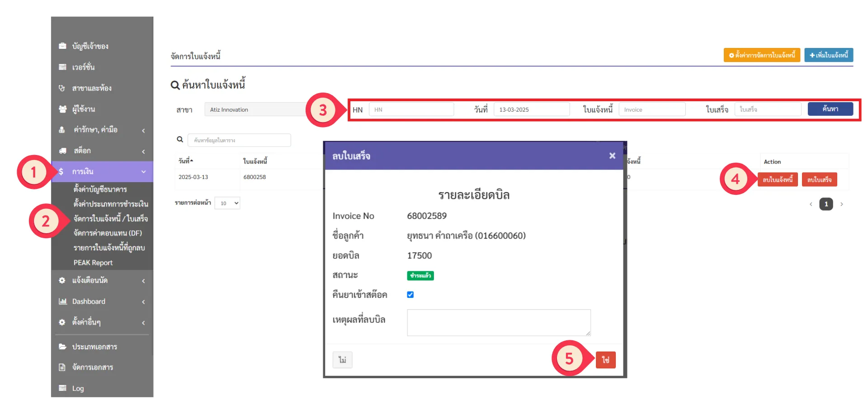
Task: Close the delete receipt dialog with X
Action: click(x=612, y=156)
